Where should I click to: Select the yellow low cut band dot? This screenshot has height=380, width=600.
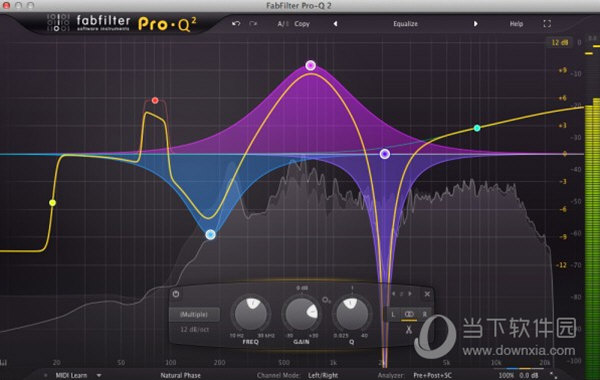point(52,203)
